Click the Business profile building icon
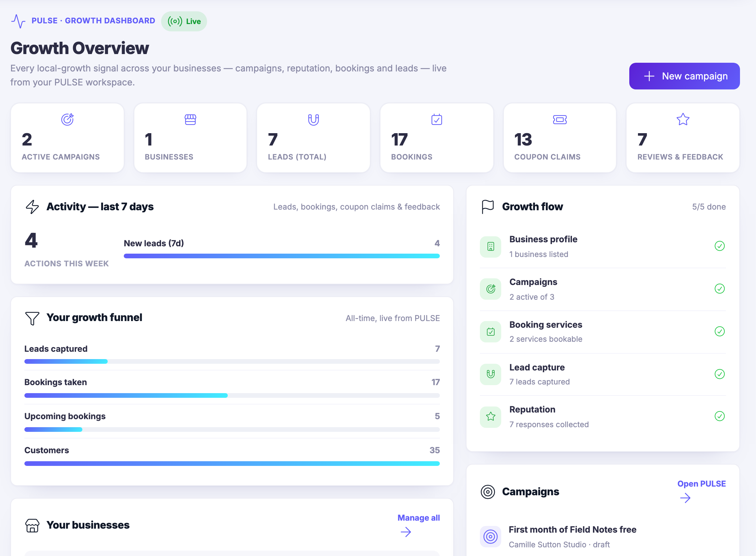 click(x=491, y=247)
